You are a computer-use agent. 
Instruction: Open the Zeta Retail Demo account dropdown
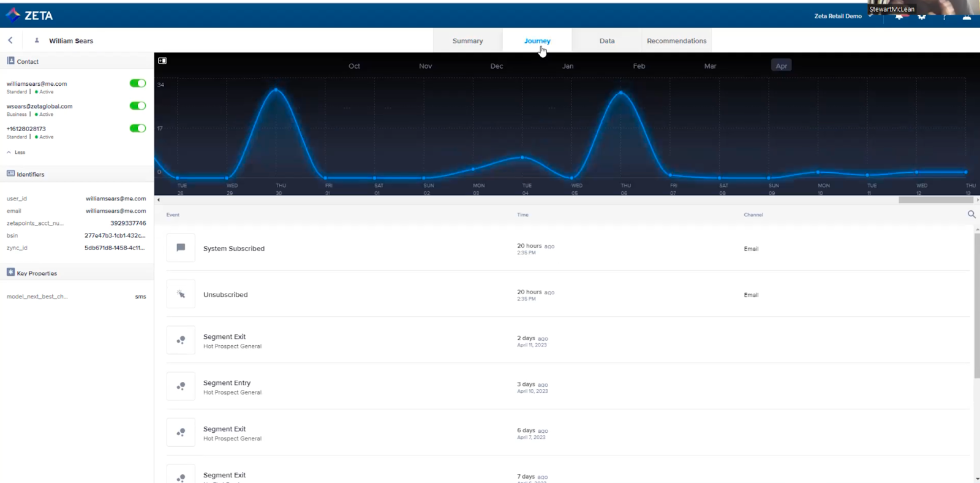[x=843, y=16]
